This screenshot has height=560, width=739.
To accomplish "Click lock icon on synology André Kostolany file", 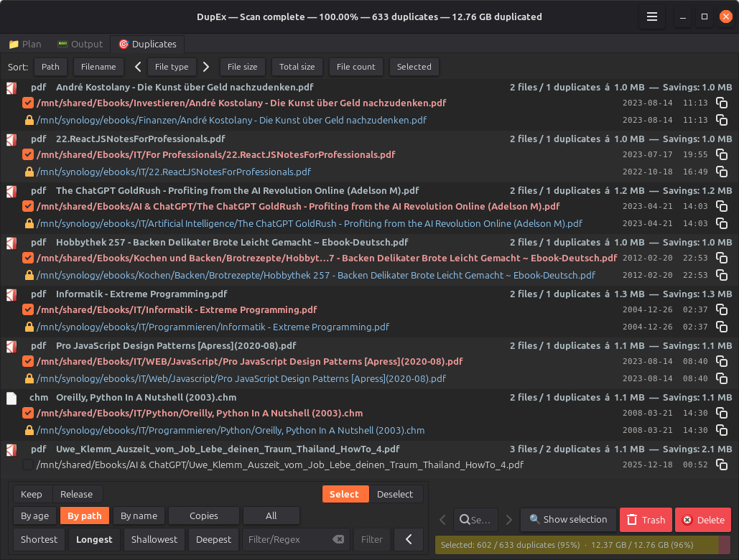I will (29, 120).
